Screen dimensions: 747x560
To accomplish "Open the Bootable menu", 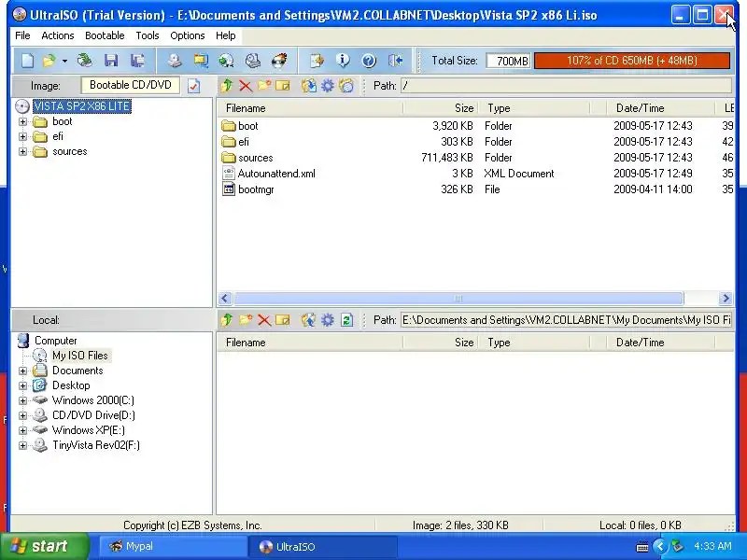I will point(105,35).
